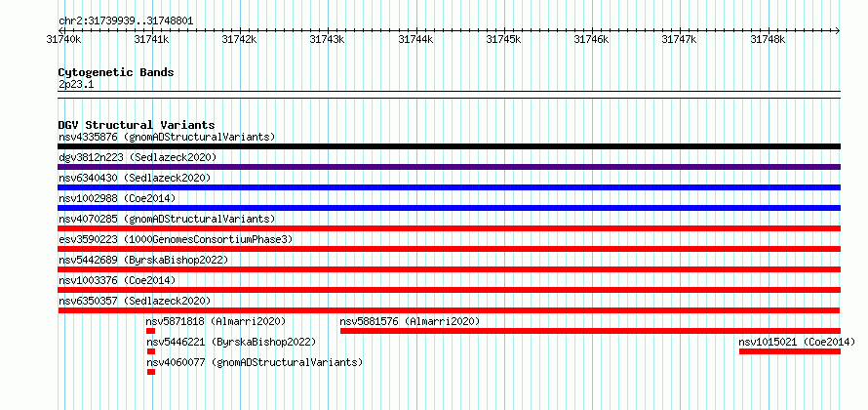Screen dimensions: 868x410
Task: Open nsv5871818 (Almarri2020) label
Action: coord(216,321)
